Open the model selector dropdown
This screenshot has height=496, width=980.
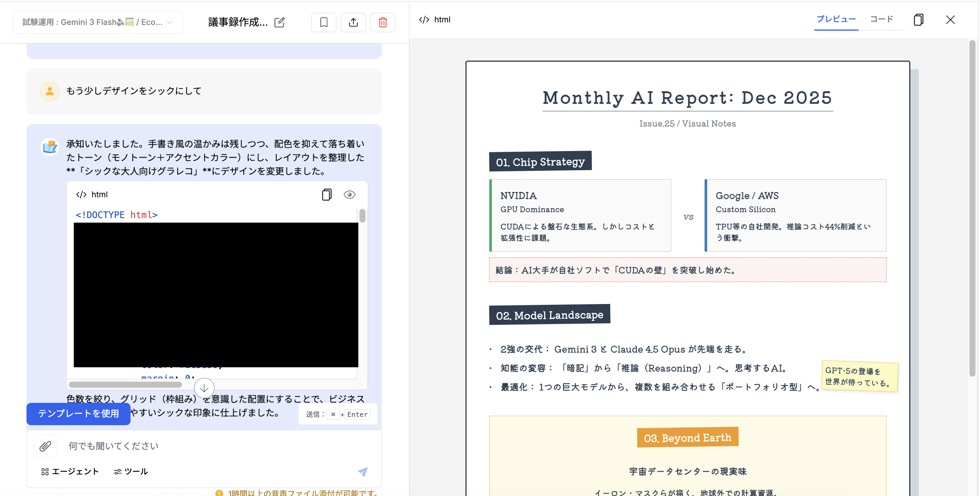[98, 22]
